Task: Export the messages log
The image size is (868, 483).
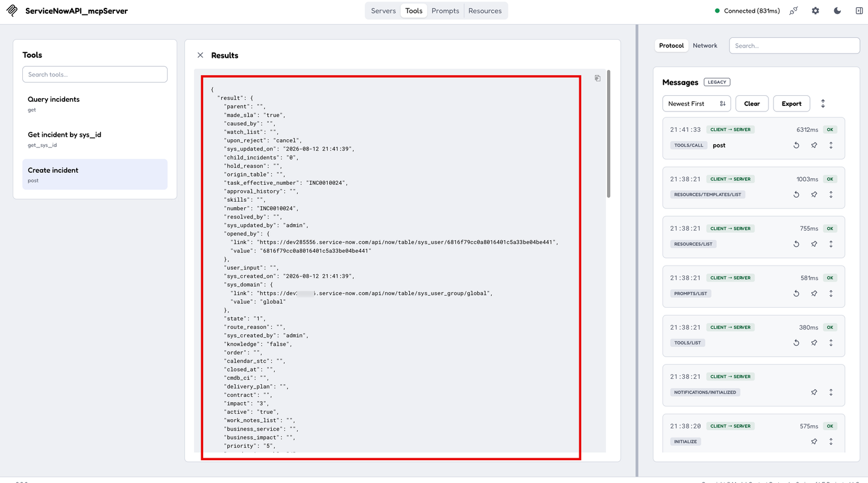Action: (791, 104)
